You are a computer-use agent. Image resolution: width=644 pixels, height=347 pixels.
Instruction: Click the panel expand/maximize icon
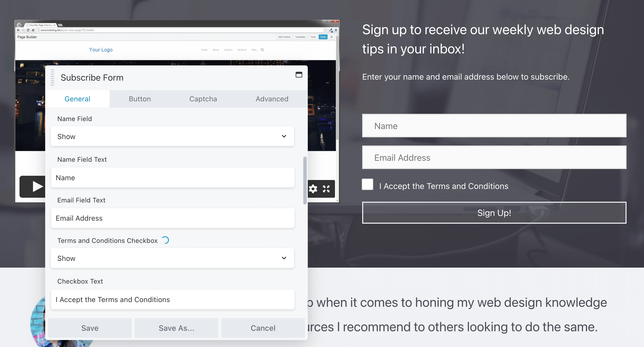coord(299,75)
